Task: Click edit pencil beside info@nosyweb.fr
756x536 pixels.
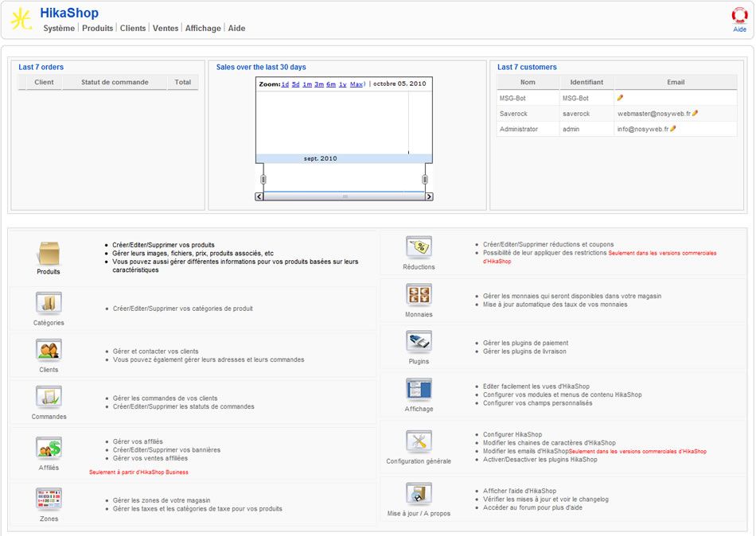Action: click(x=672, y=129)
